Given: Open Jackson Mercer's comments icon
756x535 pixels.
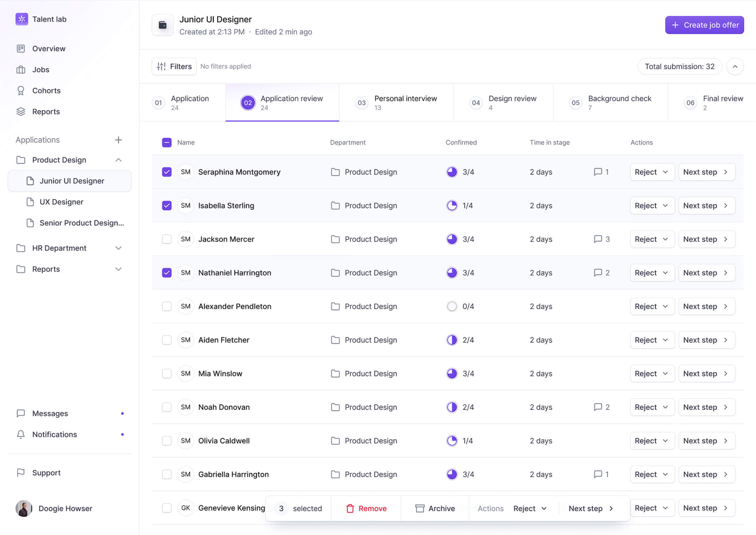Looking at the screenshot, I should click(x=598, y=239).
